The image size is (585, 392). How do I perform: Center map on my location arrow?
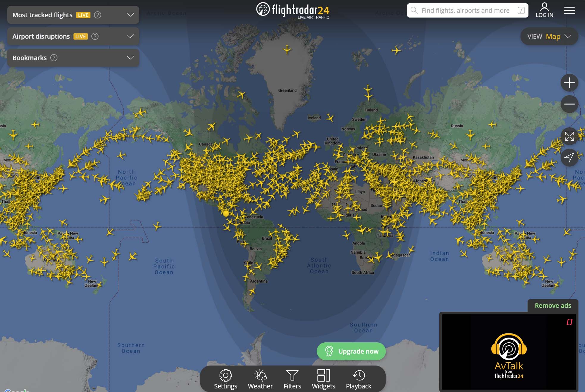pos(569,157)
